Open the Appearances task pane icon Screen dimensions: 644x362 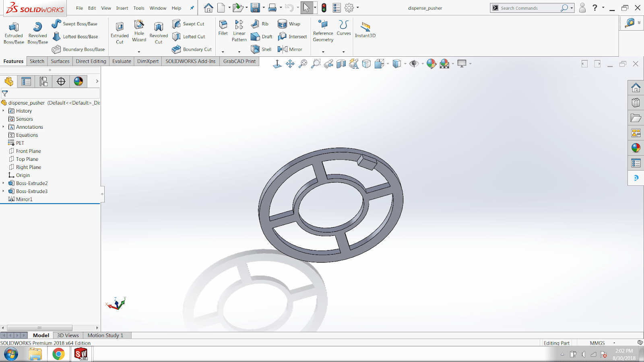coord(636,148)
